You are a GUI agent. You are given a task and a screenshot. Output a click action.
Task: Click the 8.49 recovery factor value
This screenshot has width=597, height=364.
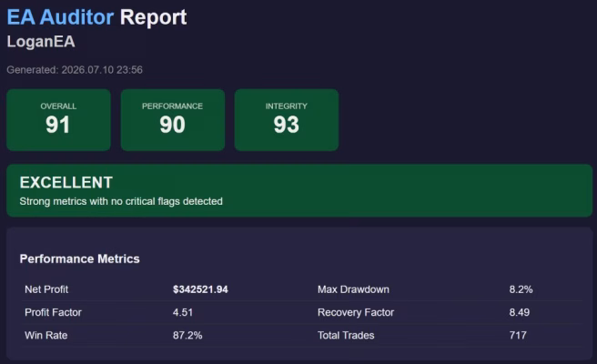pyautogui.click(x=520, y=312)
